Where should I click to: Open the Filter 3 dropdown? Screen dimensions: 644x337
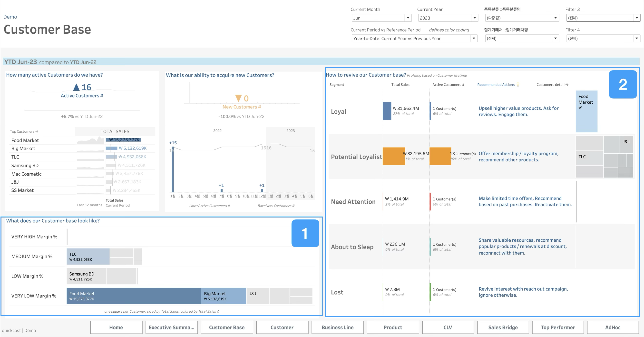(636, 18)
